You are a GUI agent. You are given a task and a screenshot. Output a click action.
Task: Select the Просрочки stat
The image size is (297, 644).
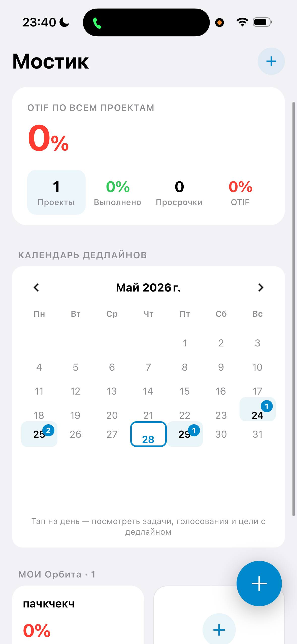coord(179,193)
